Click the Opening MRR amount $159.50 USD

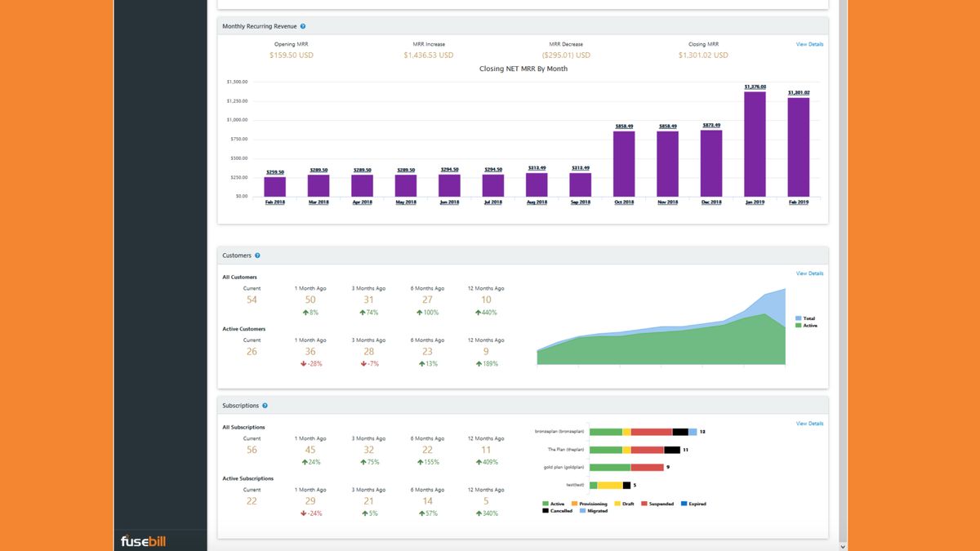292,56
